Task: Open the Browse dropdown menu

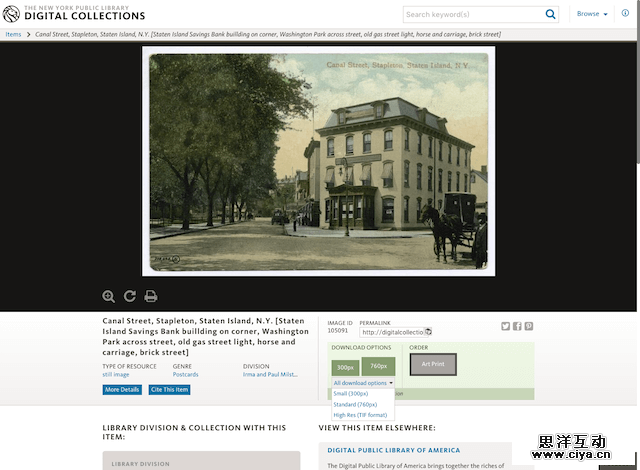Action: click(590, 14)
